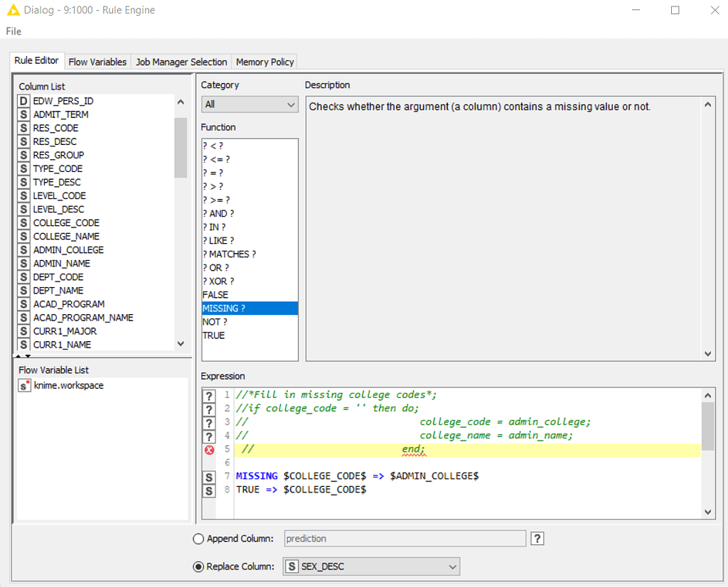The width and height of the screenshot is (728, 587).
Task: Click the question mark icon on expression line 1
Action: (208, 395)
